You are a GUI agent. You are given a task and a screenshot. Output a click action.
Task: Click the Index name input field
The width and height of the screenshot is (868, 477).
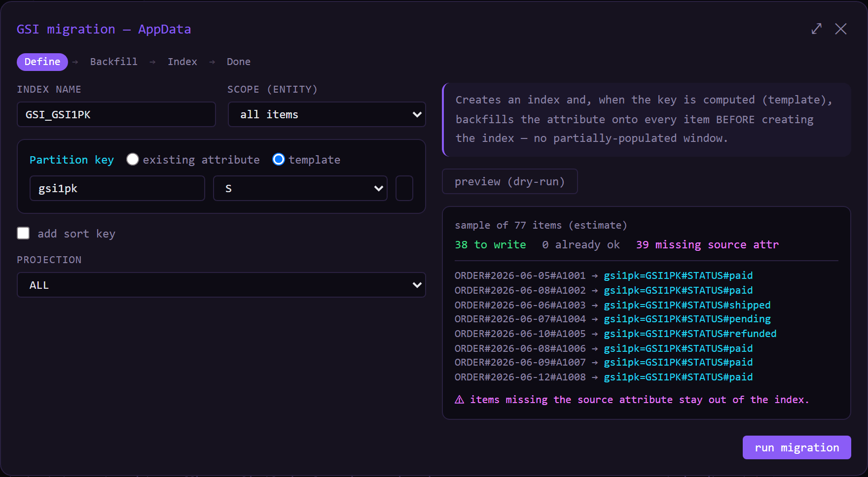coord(116,114)
